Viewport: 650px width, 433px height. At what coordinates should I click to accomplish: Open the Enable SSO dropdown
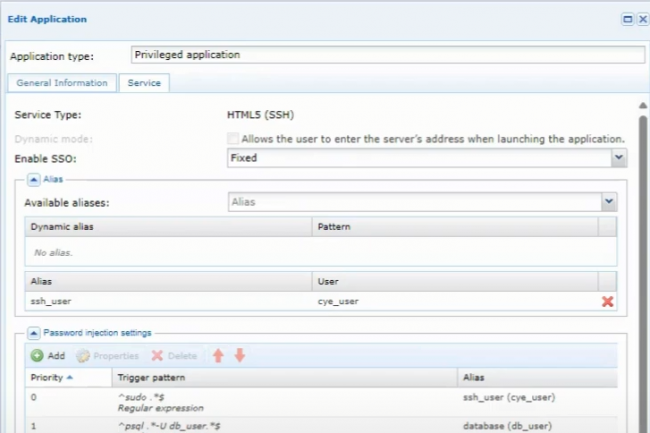click(x=618, y=158)
